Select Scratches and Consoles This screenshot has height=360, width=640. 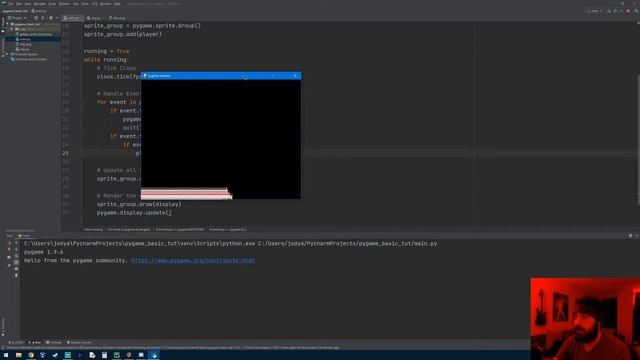coord(29,59)
